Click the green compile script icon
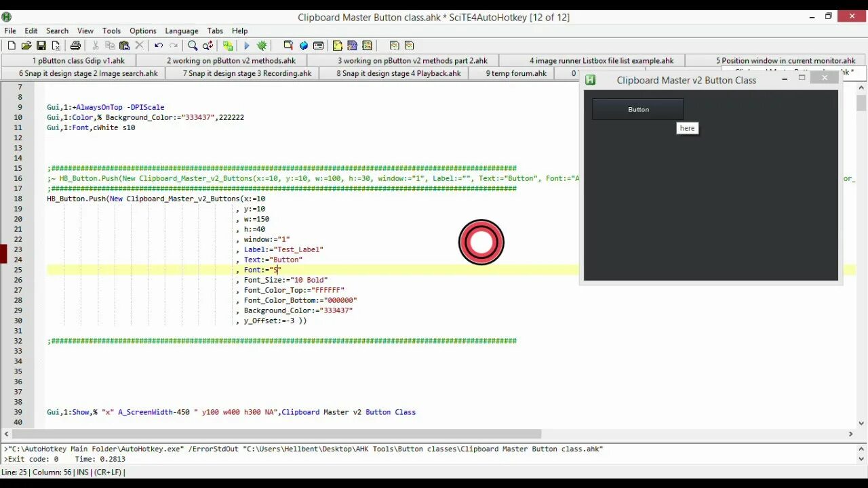868x488 pixels. 228,45
